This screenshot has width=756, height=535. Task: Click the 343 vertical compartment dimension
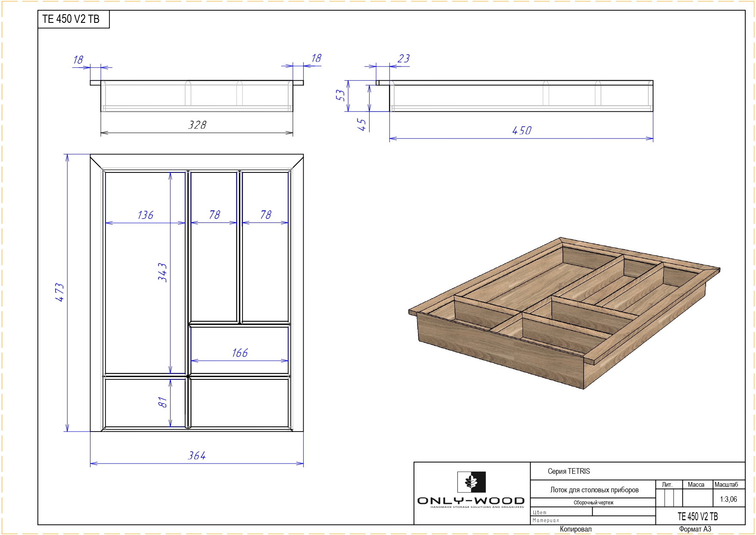pos(162,272)
